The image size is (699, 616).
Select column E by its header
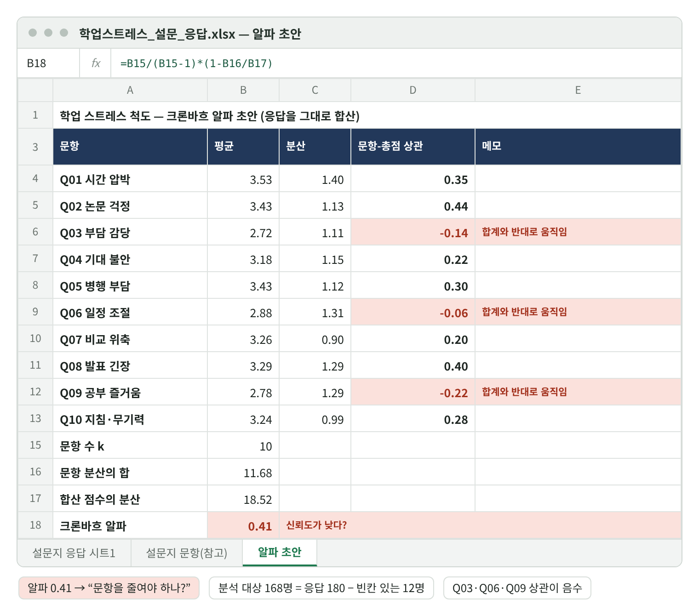pyautogui.click(x=578, y=90)
